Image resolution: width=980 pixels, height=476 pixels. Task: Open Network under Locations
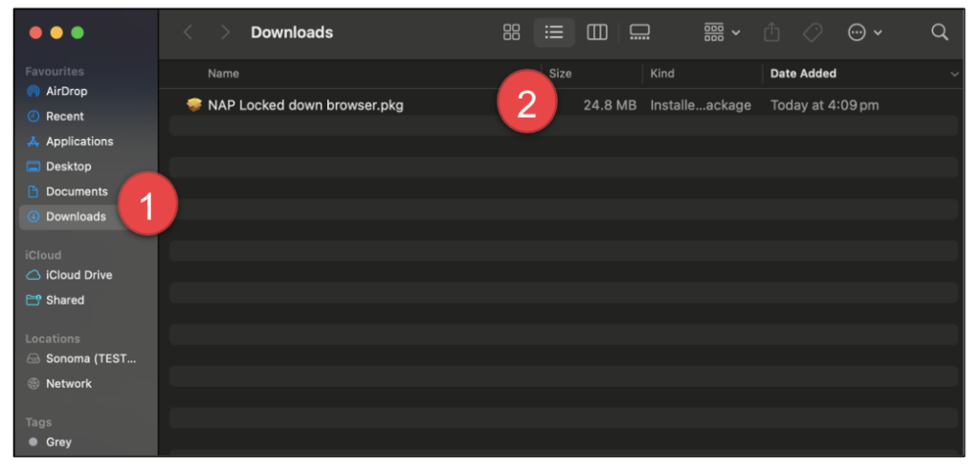(68, 383)
